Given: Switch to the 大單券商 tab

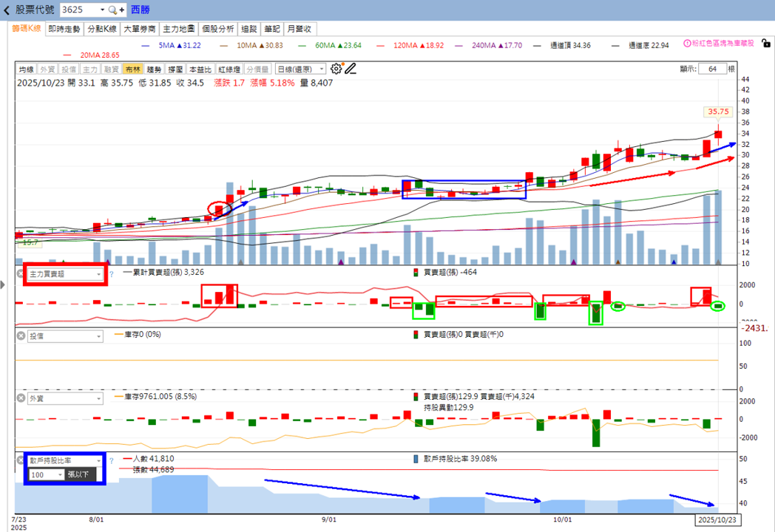Looking at the screenshot, I should (x=139, y=29).
